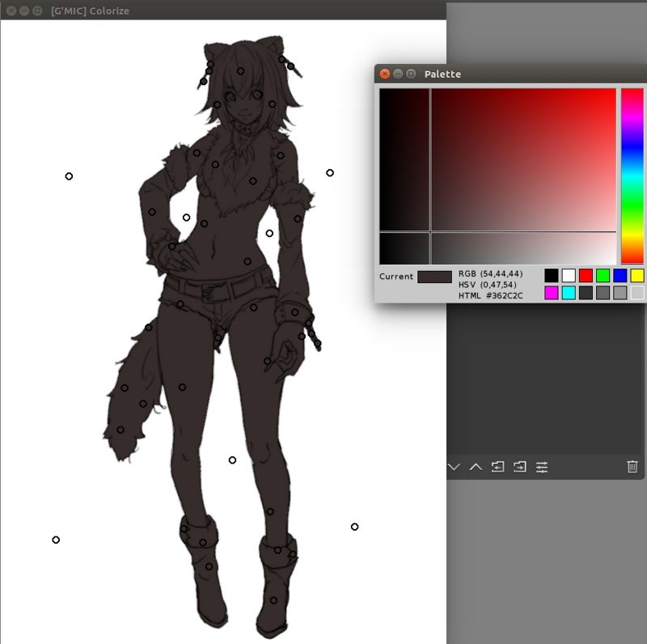Click the trash icon to delete palette entry

point(632,467)
